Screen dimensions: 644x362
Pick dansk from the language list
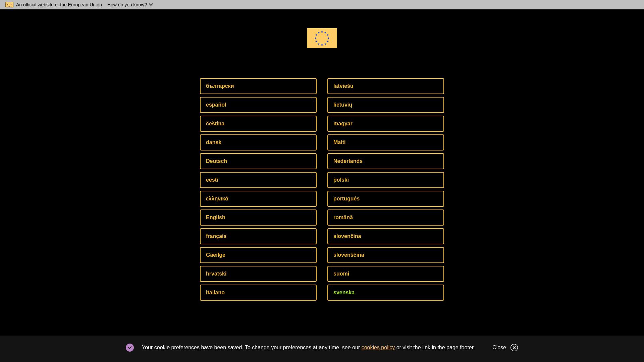[x=258, y=142]
